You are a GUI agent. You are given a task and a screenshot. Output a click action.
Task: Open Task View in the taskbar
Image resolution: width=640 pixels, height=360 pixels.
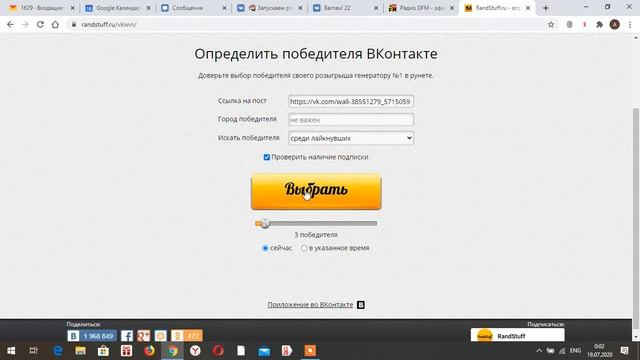[x=34, y=351]
